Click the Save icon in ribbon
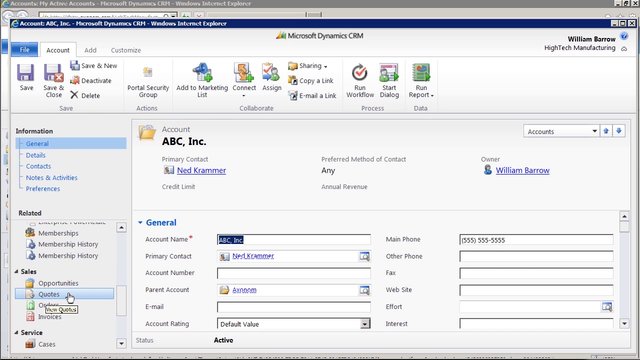The width and height of the screenshot is (640, 360). [x=26, y=73]
